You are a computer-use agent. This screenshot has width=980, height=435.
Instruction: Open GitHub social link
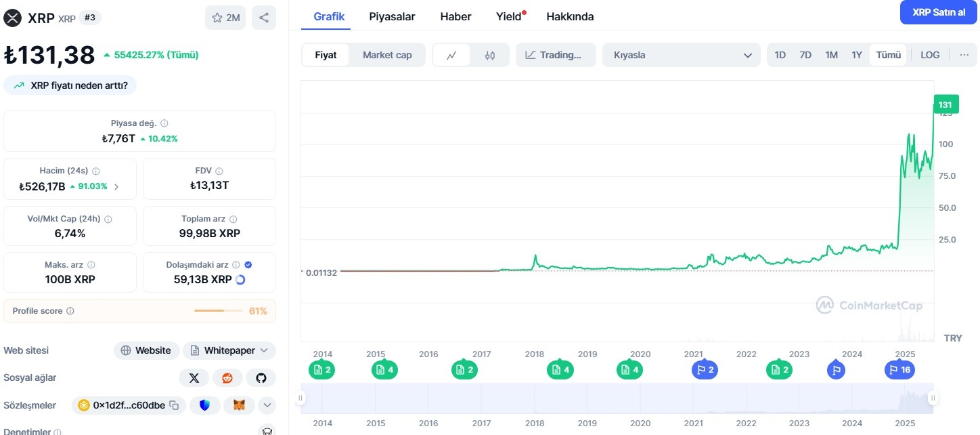[x=261, y=377]
